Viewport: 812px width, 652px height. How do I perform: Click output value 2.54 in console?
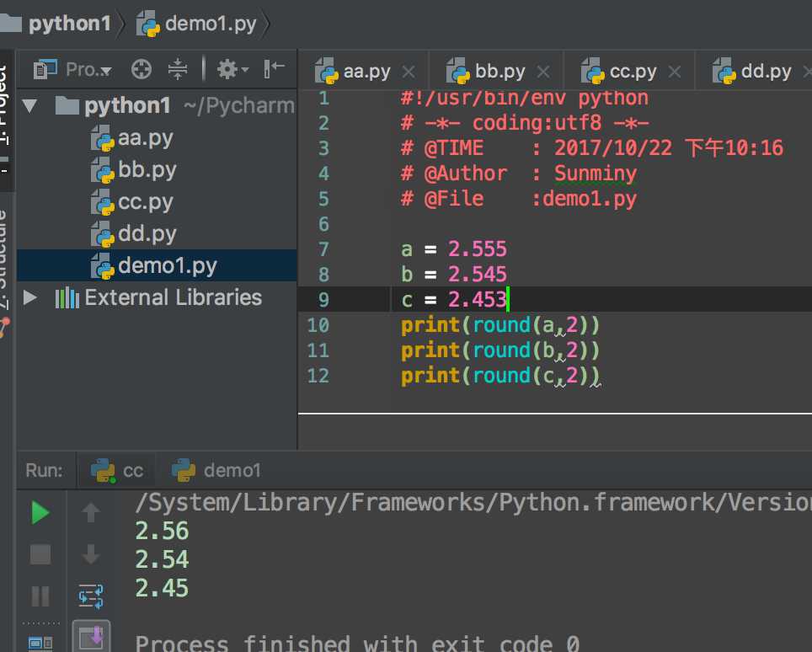162,560
